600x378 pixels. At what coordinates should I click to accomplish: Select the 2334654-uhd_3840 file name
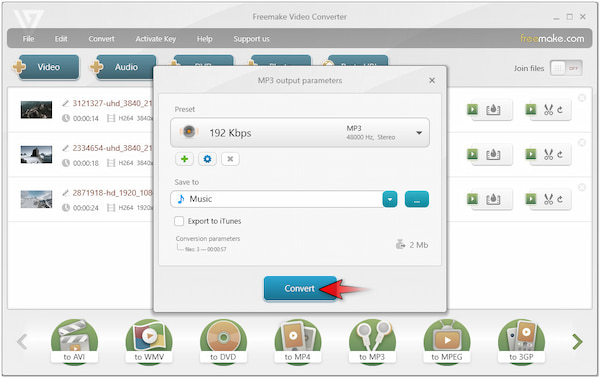112,148
